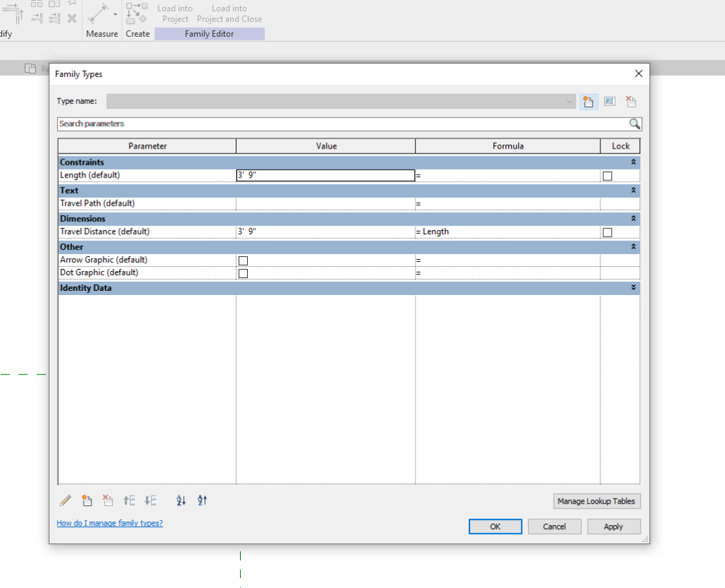Viewport: 725px width, 588px height.
Task: Toggle the Lock checkbox for Length
Action: pos(607,176)
